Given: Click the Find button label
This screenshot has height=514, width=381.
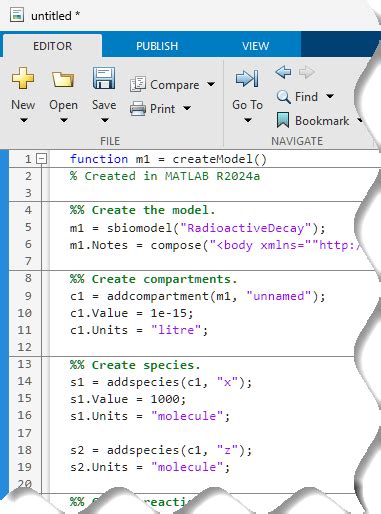Looking at the screenshot, I should [306, 97].
